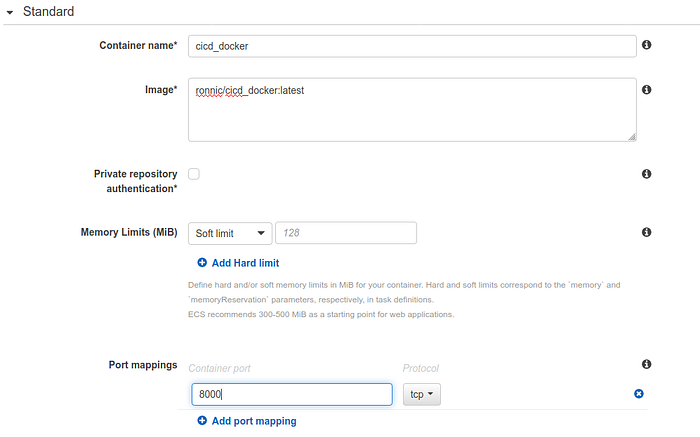Click Add Hard limit link

point(245,263)
